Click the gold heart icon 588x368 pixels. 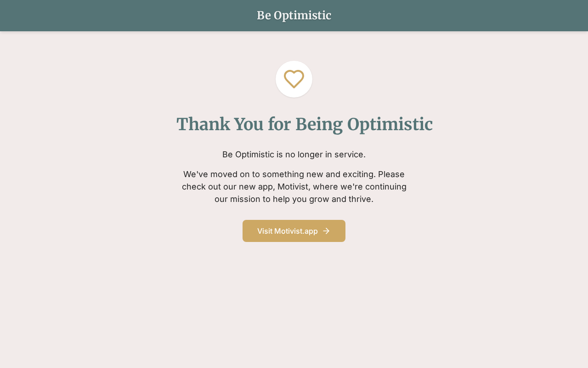click(294, 79)
